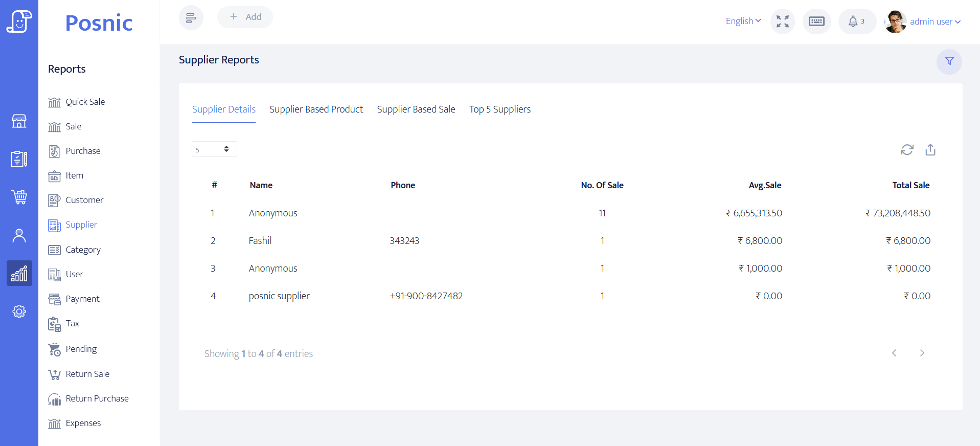This screenshot has width=980, height=446.
Task: Open the Customer report
Action: [x=84, y=200]
